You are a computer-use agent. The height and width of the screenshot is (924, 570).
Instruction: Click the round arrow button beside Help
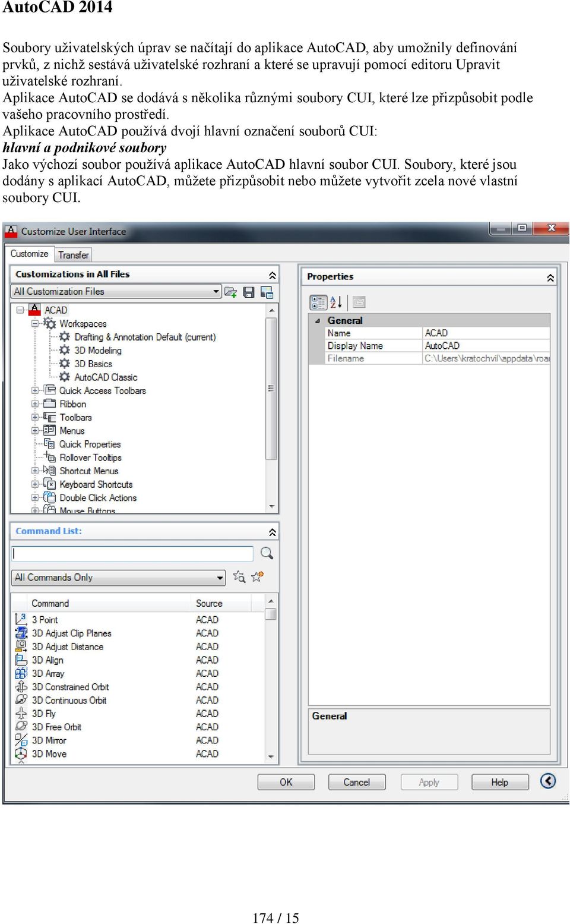pyautogui.click(x=548, y=781)
